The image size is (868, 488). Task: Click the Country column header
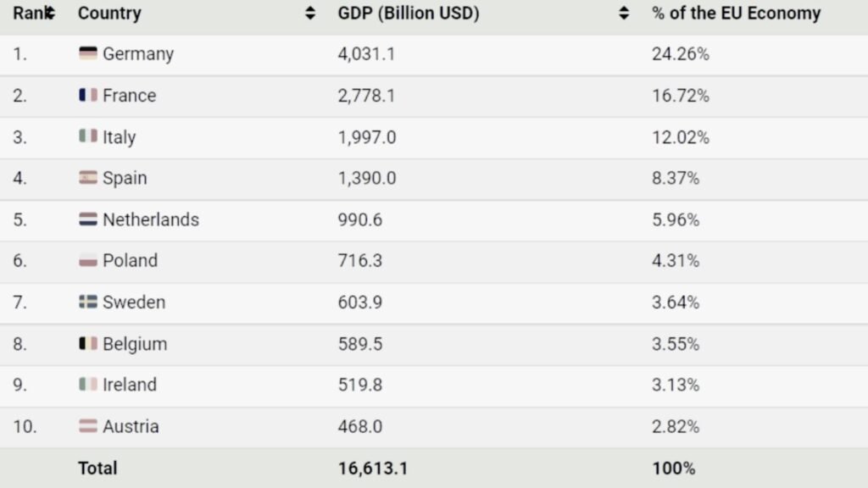[109, 14]
